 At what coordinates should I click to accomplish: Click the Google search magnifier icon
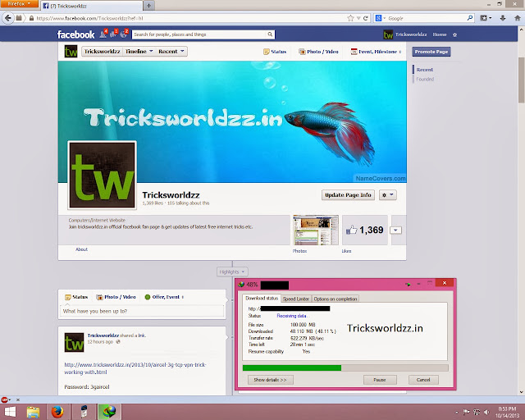tap(470, 18)
